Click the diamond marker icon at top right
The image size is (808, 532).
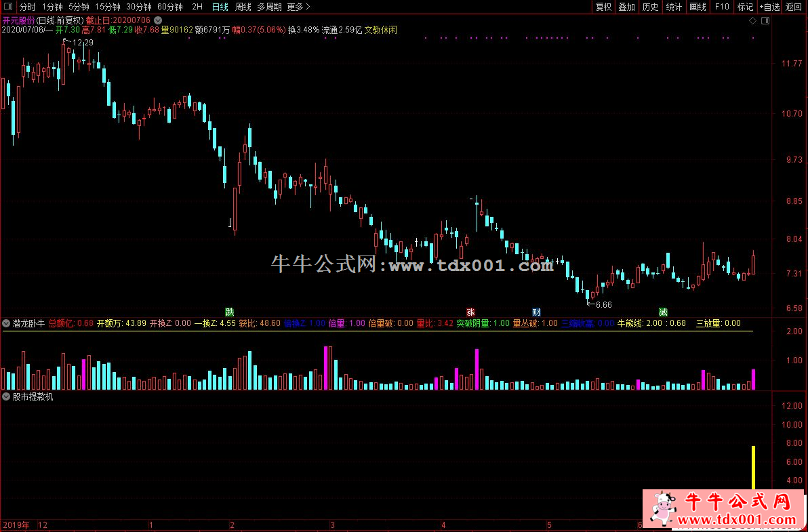(752, 20)
